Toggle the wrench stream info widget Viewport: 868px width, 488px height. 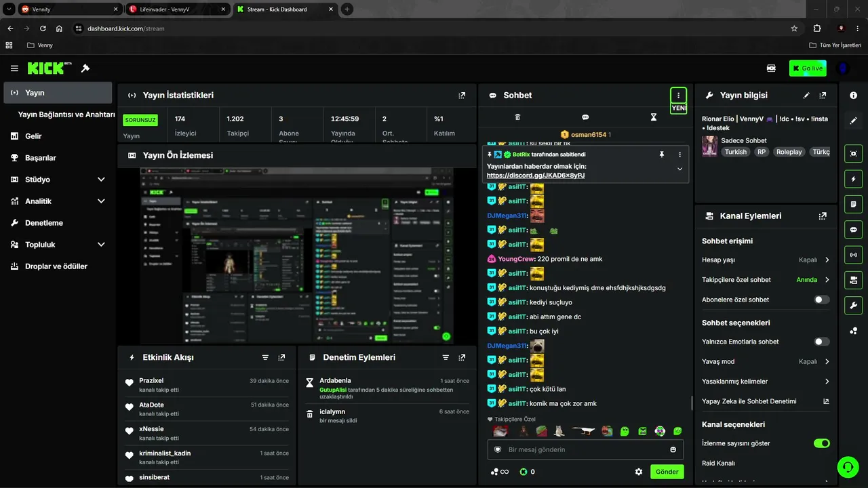[x=854, y=305]
